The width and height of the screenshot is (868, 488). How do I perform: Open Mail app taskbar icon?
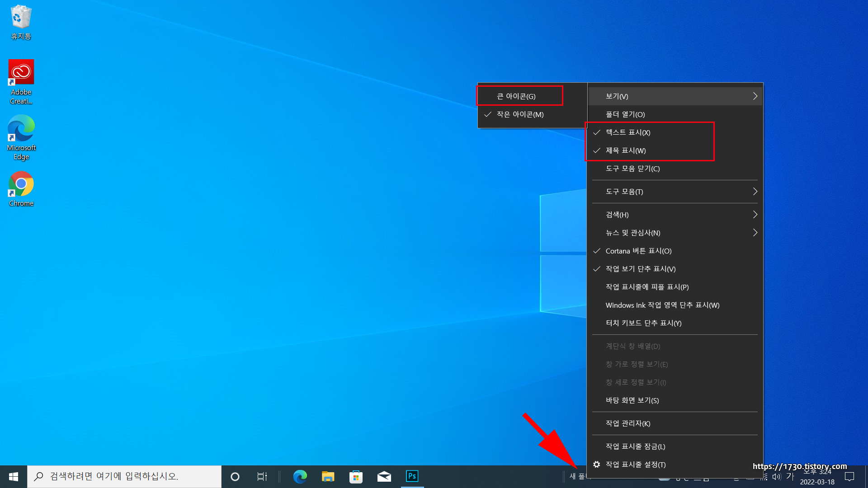pos(384,476)
